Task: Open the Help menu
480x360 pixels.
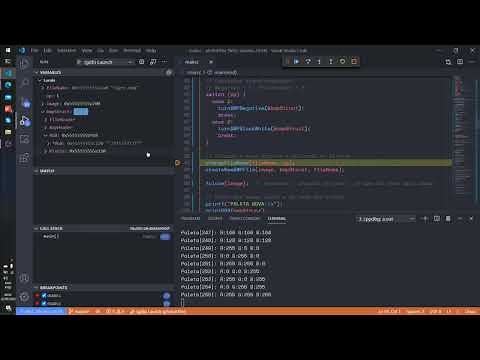Action: (x=151, y=50)
